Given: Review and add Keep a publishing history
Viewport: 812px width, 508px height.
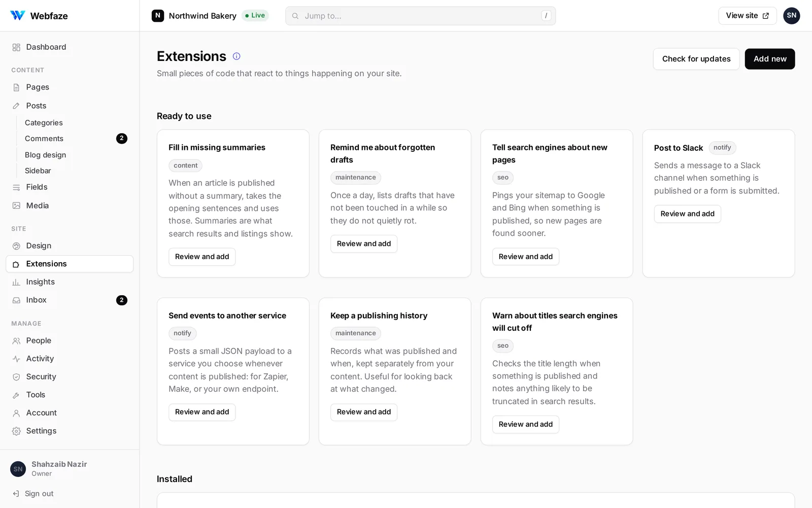Looking at the screenshot, I should 364,412.
